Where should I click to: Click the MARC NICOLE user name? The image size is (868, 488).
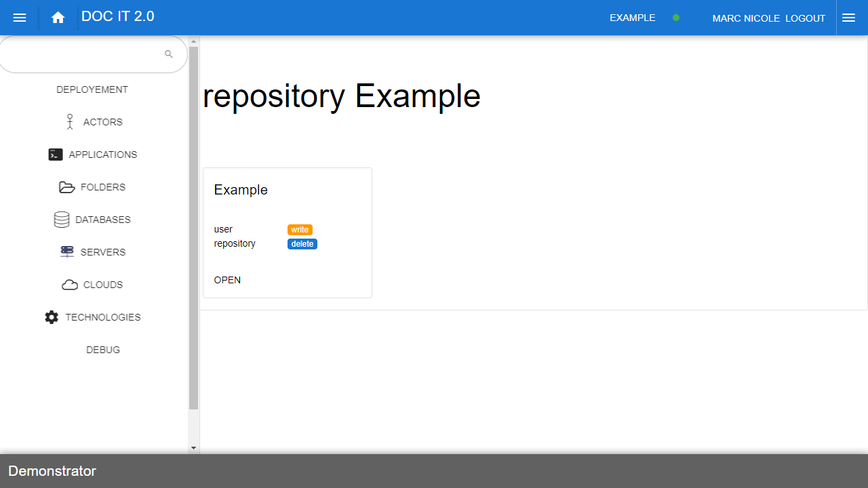click(746, 18)
